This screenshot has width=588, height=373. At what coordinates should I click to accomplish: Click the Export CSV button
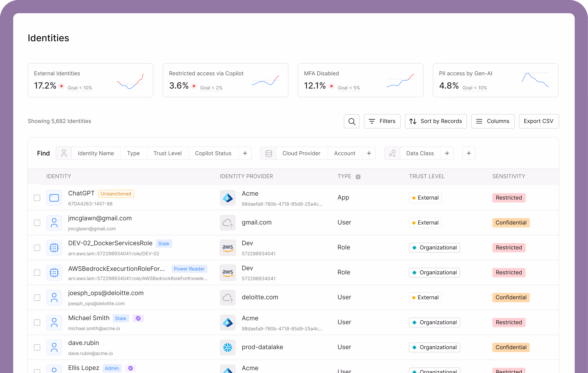tap(539, 121)
